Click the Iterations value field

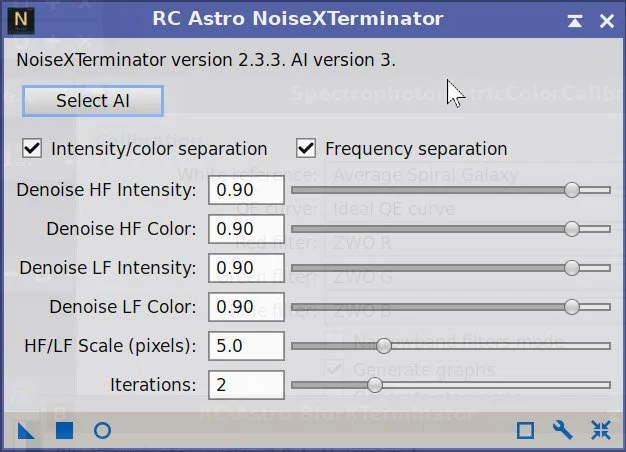click(x=246, y=385)
